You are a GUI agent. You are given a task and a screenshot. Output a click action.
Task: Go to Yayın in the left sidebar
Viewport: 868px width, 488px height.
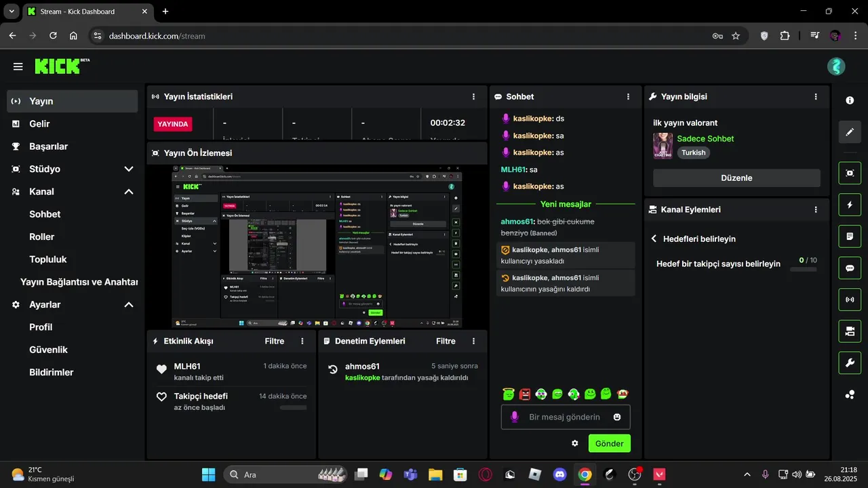[73, 101]
